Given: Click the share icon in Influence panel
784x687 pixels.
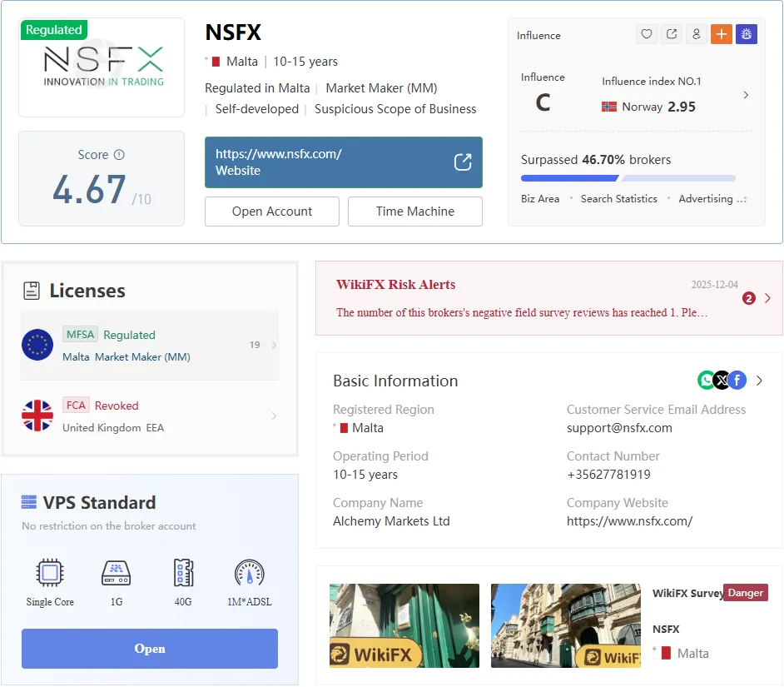Looking at the screenshot, I should [x=672, y=34].
